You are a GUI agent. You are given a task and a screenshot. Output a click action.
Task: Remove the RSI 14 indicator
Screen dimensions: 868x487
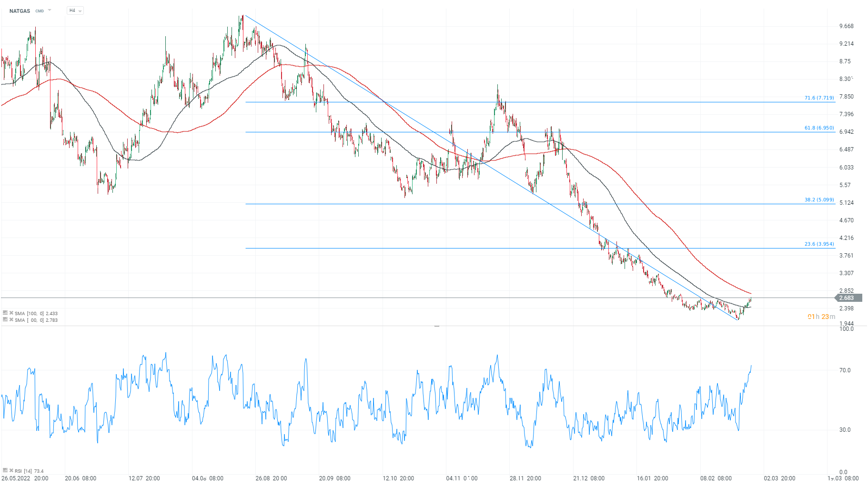click(x=11, y=470)
